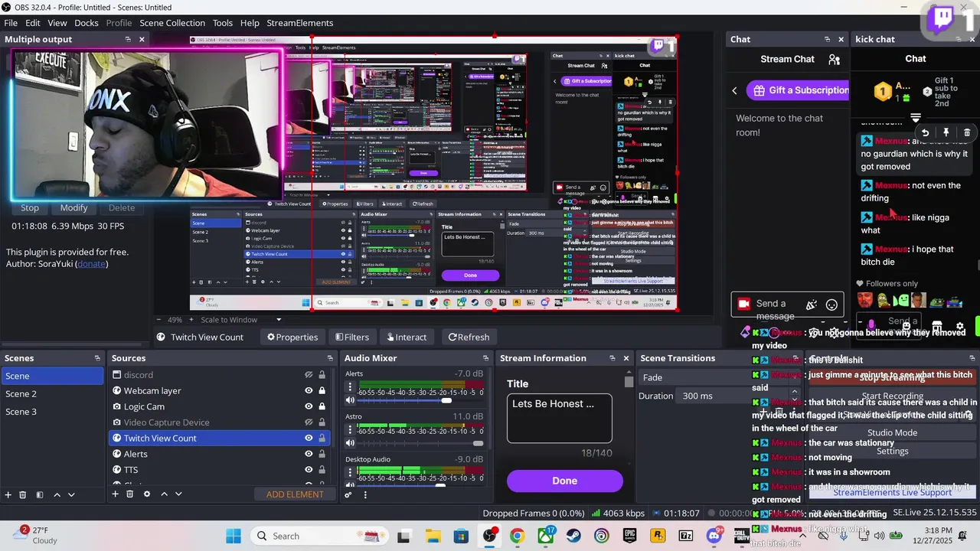This screenshot has width=980, height=551.
Task: Go back with Twitch chat chevron
Action: point(734,90)
